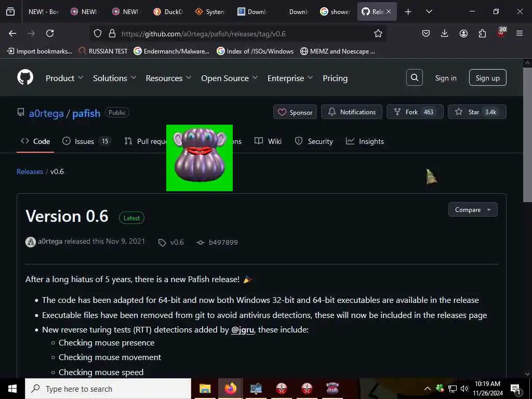
Task: Open the Firefox account icon
Action: (x=463, y=33)
